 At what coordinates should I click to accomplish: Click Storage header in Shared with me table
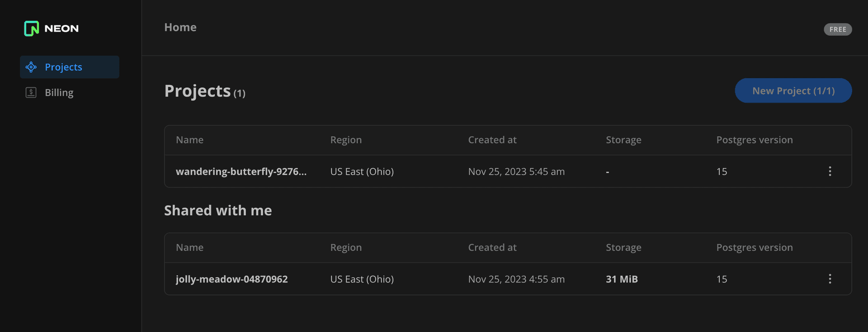point(623,248)
